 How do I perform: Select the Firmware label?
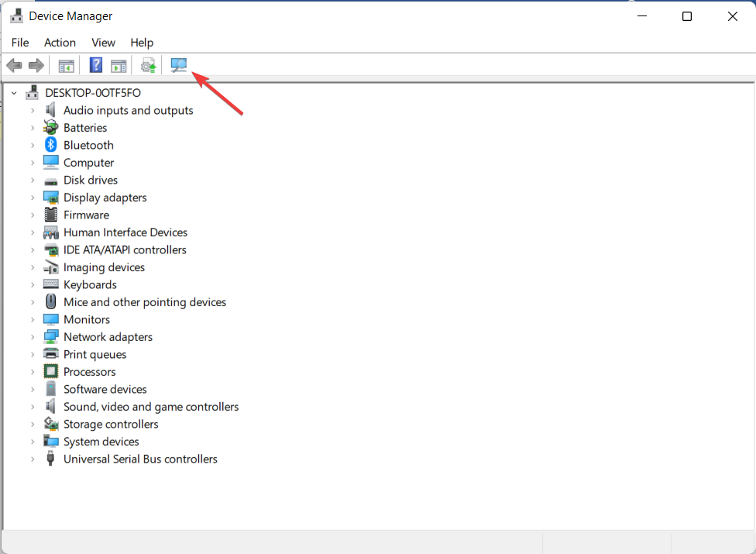coord(86,215)
